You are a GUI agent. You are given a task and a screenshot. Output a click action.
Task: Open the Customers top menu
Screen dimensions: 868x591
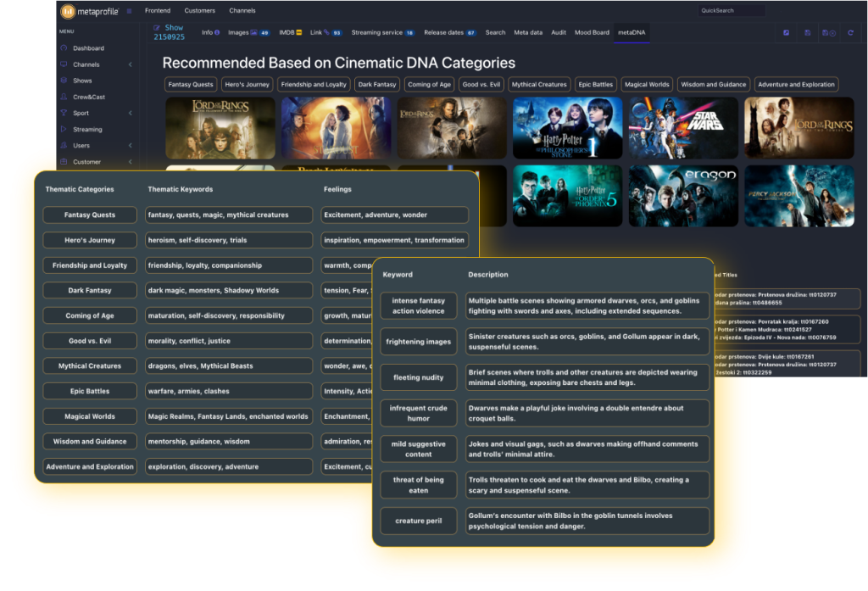click(x=200, y=10)
